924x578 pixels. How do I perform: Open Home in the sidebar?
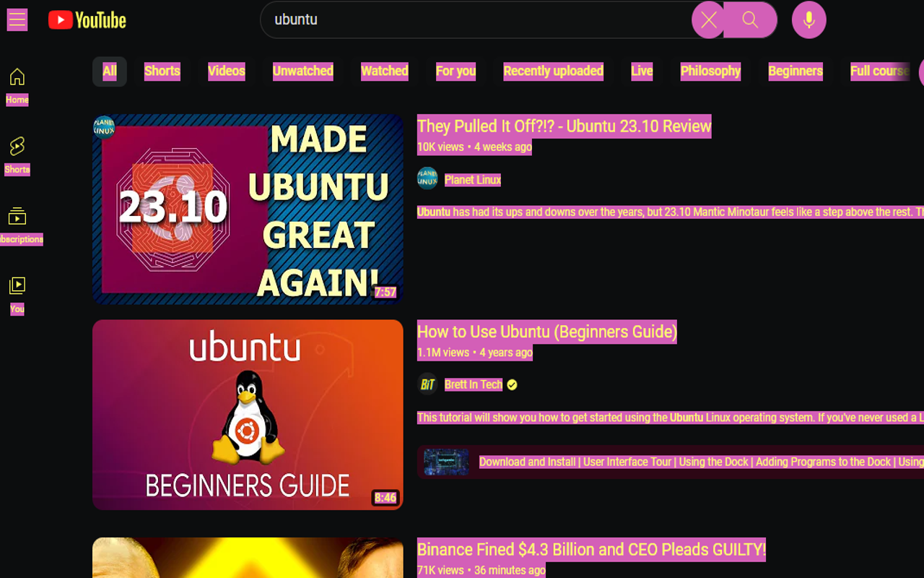click(17, 86)
